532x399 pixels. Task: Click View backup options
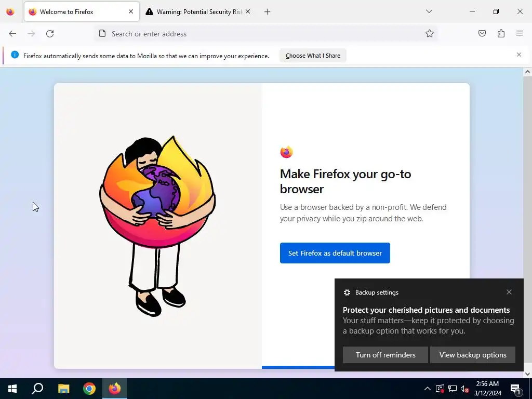point(473,355)
